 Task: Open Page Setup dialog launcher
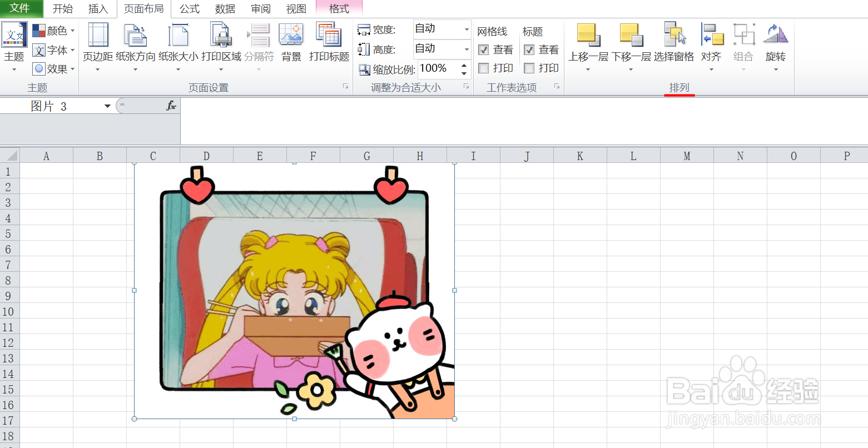pos(345,87)
